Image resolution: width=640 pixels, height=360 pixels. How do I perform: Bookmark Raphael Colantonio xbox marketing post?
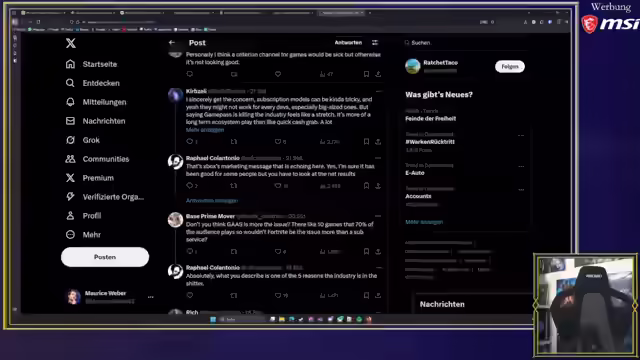(x=366, y=186)
